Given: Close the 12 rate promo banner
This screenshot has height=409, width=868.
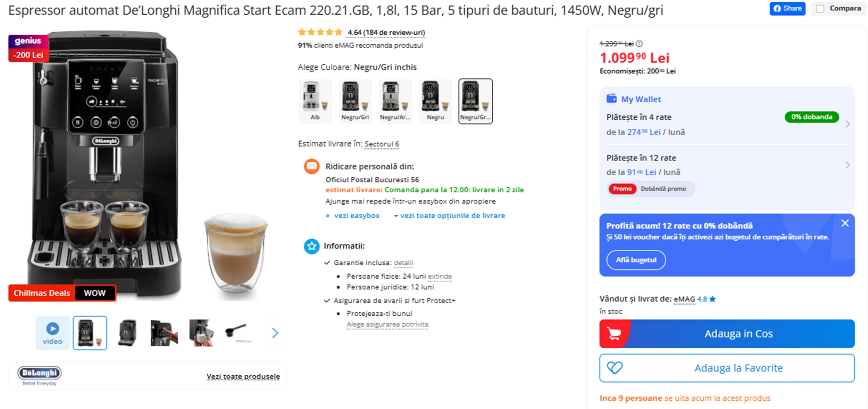Looking at the screenshot, I should click(x=845, y=223).
